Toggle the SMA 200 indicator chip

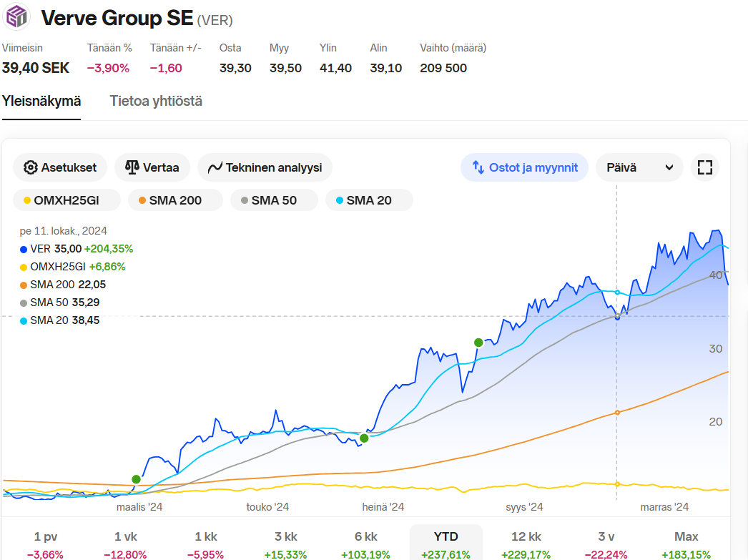pyautogui.click(x=175, y=200)
